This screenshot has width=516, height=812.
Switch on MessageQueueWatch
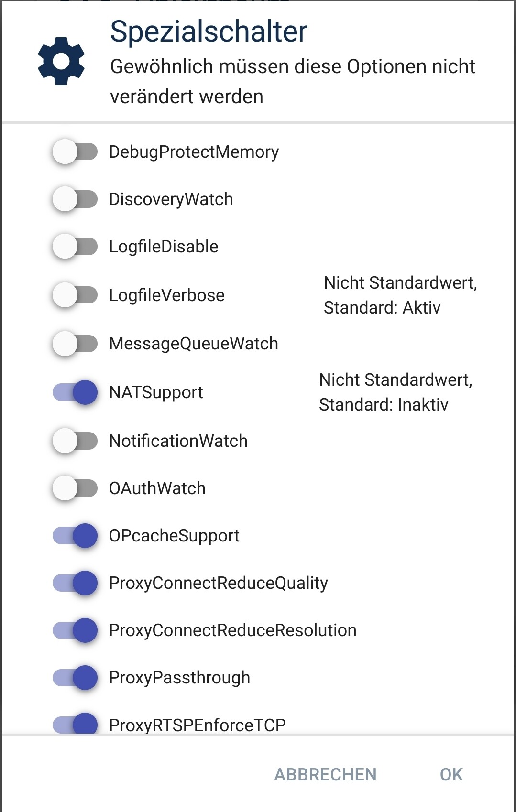75,344
